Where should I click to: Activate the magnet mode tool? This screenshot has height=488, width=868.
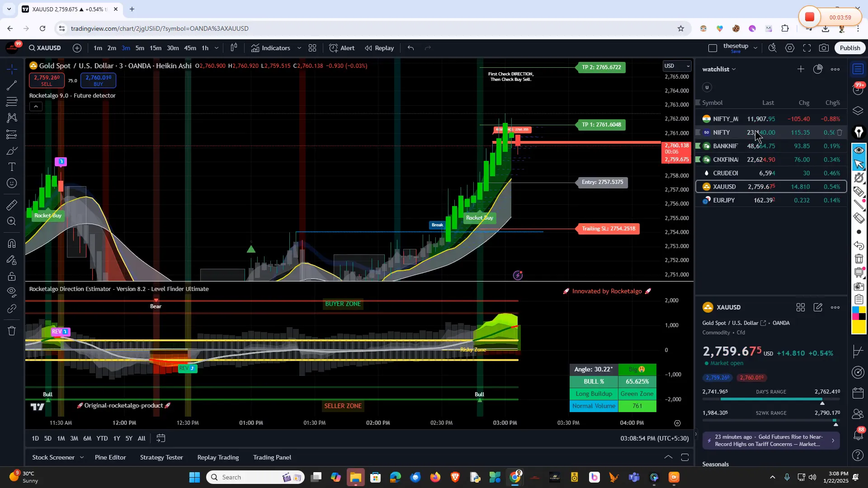click(12, 244)
